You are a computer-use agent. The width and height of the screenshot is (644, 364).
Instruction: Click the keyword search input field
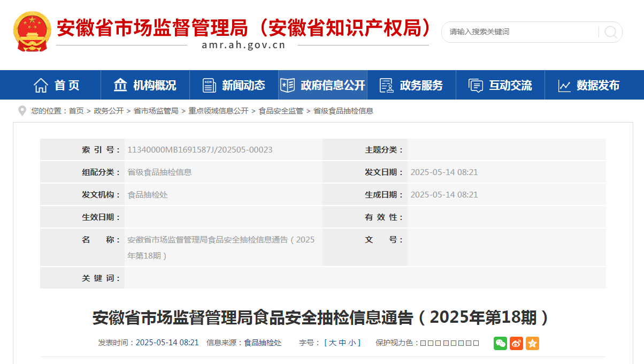[x=519, y=32]
